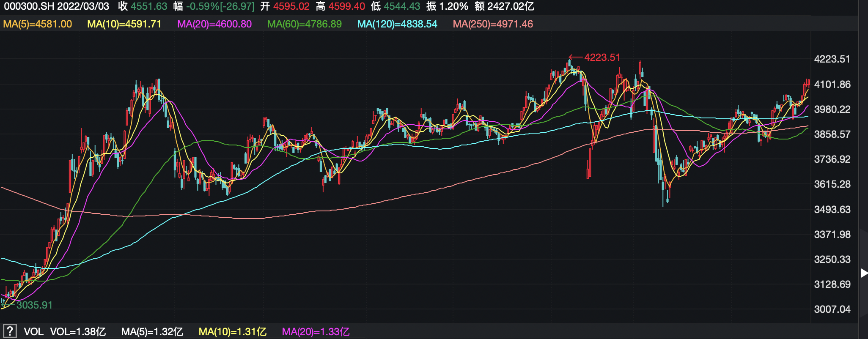The width and height of the screenshot is (868, 339).
Task: Click the 3007.04 price axis label
Action: (x=832, y=309)
